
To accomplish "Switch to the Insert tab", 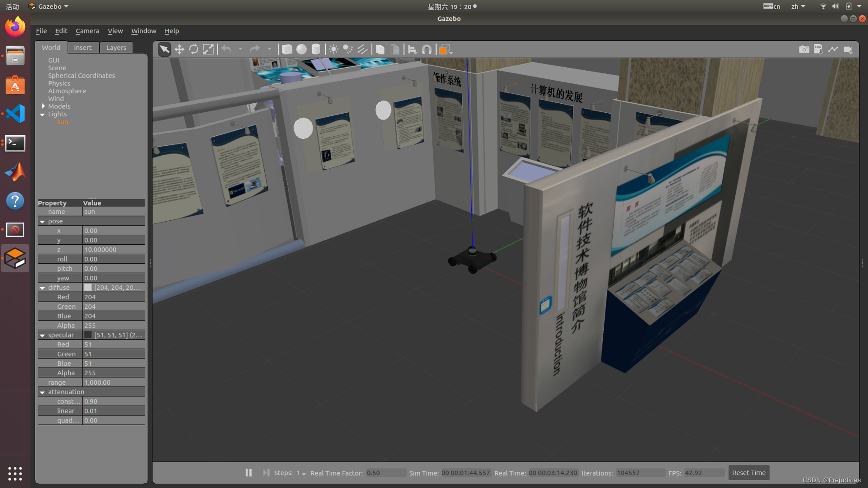I will (x=82, y=48).
